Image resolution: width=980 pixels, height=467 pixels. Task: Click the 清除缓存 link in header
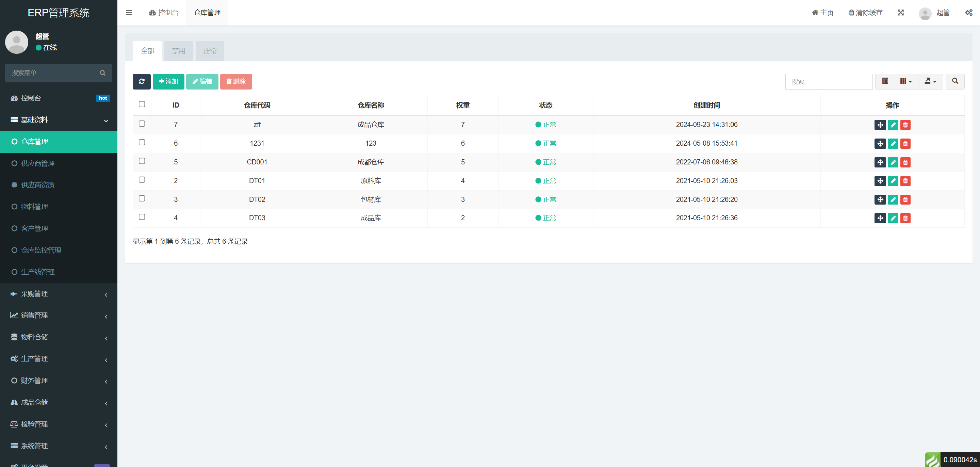coord(865,13)
